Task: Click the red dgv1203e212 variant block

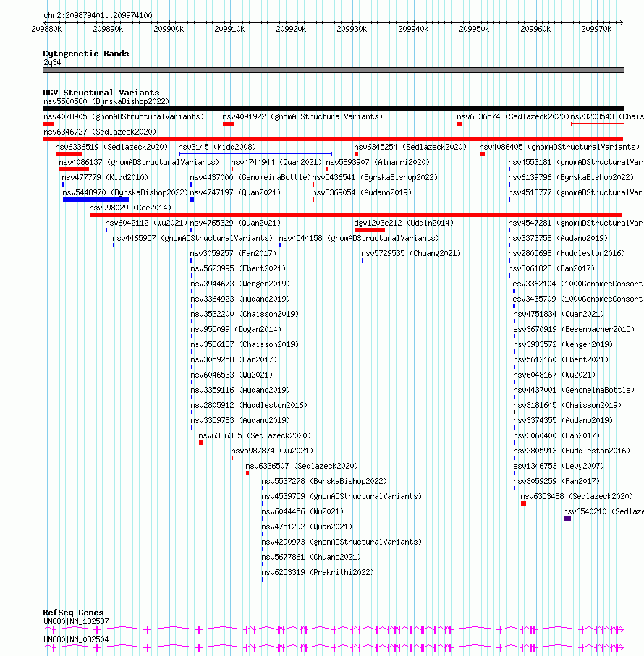Action: pos(370,230)
